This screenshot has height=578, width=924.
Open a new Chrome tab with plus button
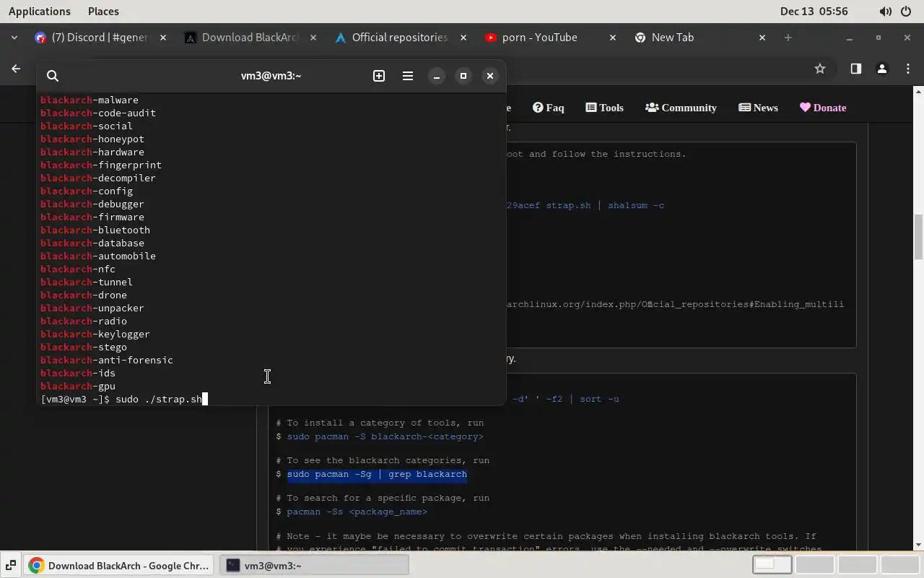pos(788,38)
